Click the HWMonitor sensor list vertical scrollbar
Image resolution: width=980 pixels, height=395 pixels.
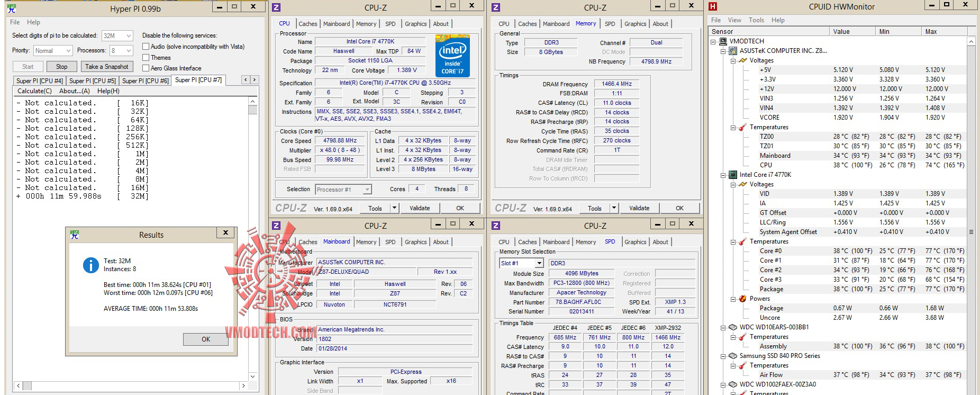971,216
